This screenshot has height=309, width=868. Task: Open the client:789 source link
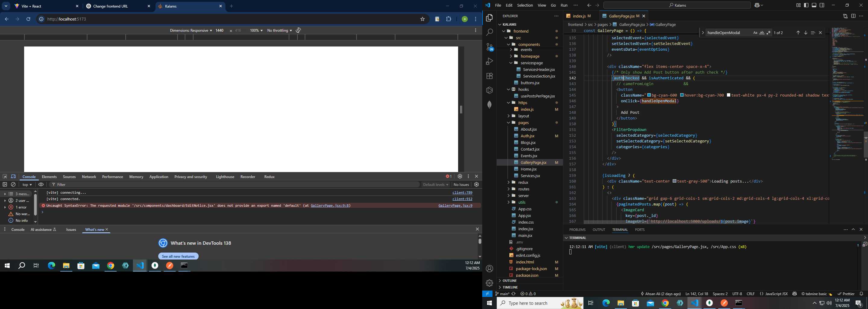pos(462,193)
